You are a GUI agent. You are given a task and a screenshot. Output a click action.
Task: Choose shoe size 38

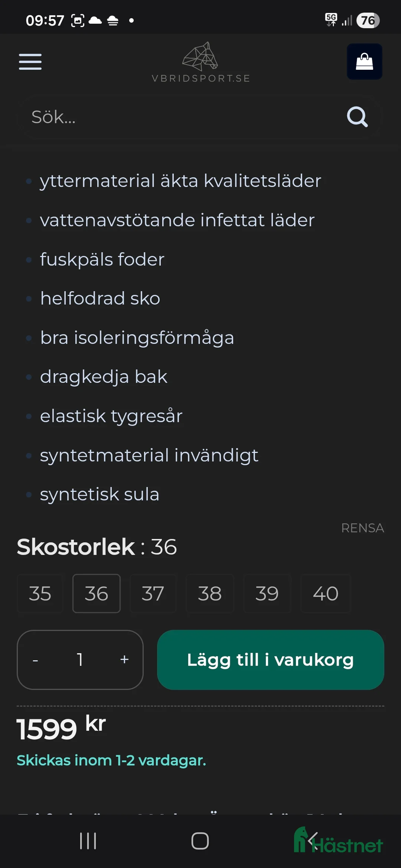tap(210, 594)
